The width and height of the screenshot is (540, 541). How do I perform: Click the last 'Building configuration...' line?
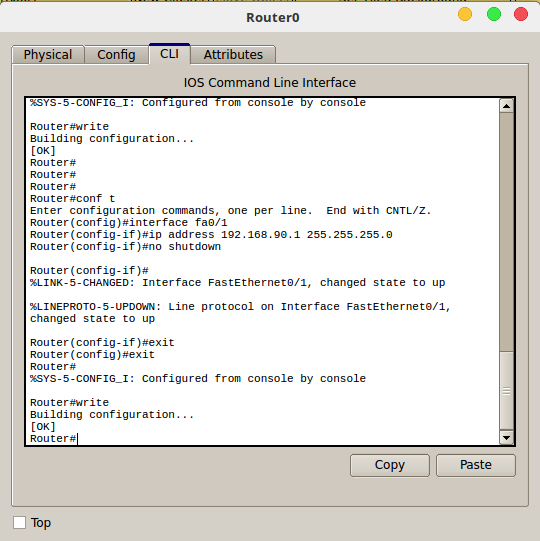(x=112, y=415)
